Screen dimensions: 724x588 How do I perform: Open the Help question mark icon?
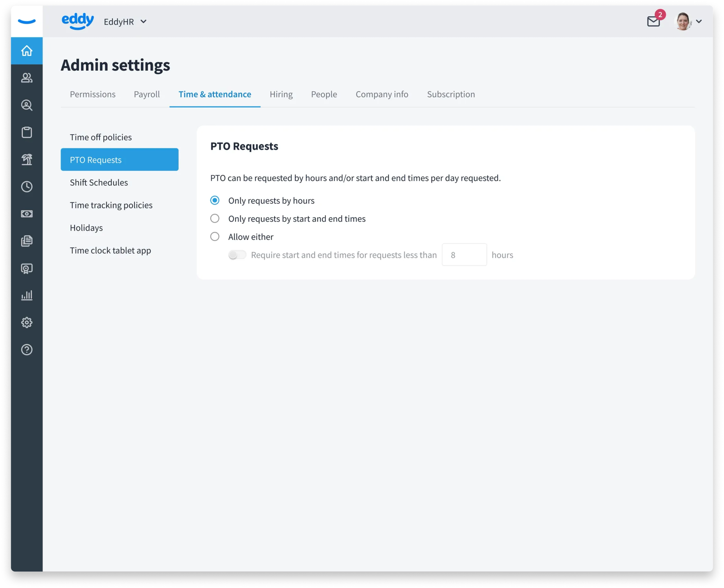(27, 350)
